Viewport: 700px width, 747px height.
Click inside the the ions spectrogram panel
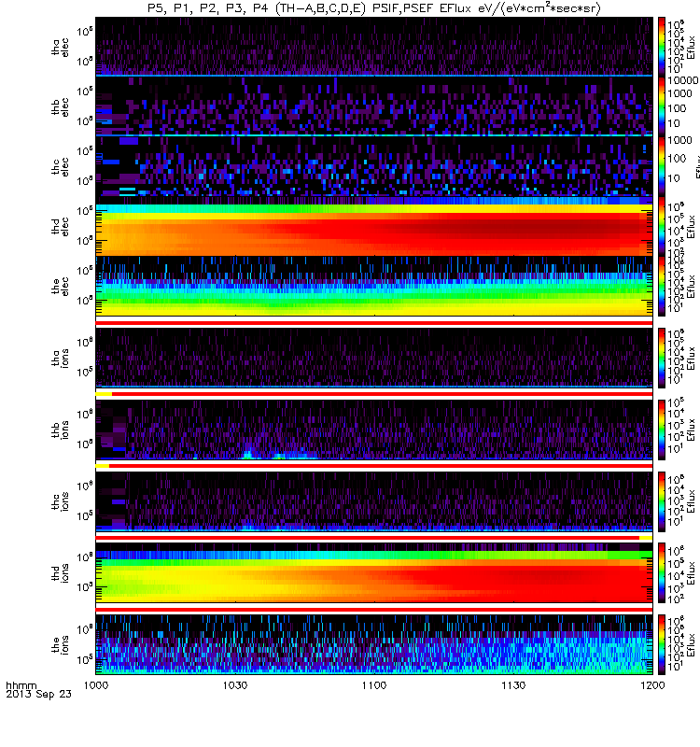pos(374,644)
